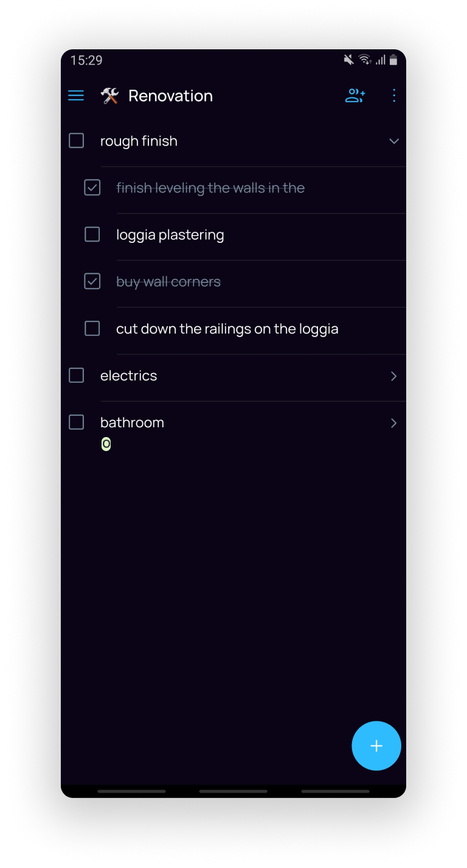The width and height of the screenshot is (467, 868).
Task: Tap the blue plus floating action button
Action: (376, 746)
